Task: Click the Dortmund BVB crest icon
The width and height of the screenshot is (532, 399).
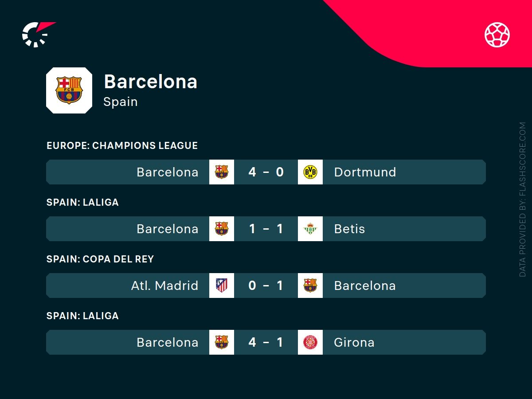Action: [310, 172]
